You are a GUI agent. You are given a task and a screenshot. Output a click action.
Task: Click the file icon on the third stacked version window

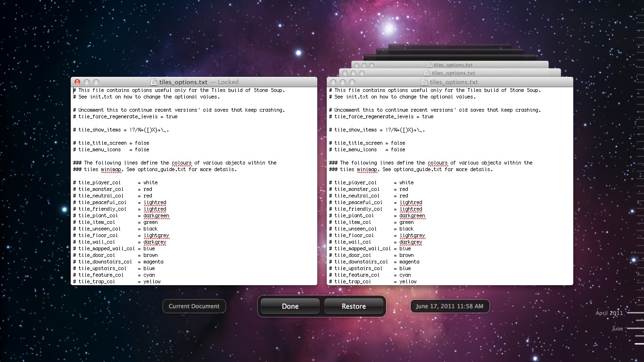coord(429,65)
